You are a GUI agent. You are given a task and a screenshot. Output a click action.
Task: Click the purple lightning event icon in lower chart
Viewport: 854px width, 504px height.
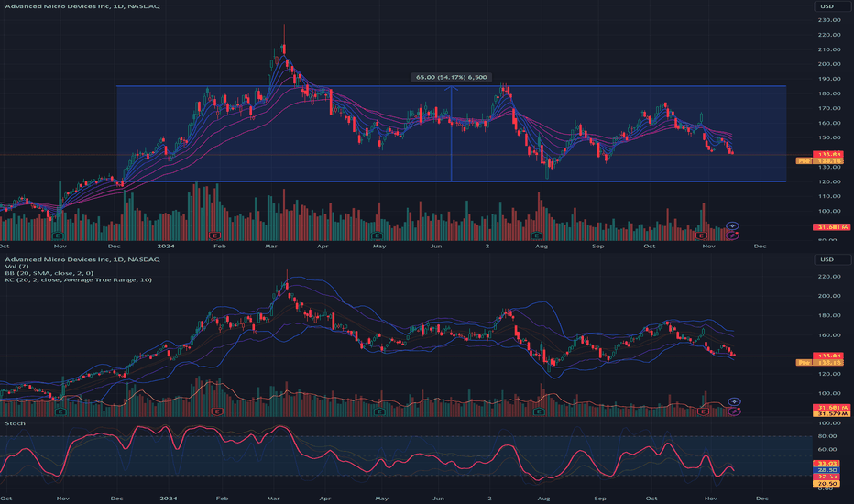[735, 411]
